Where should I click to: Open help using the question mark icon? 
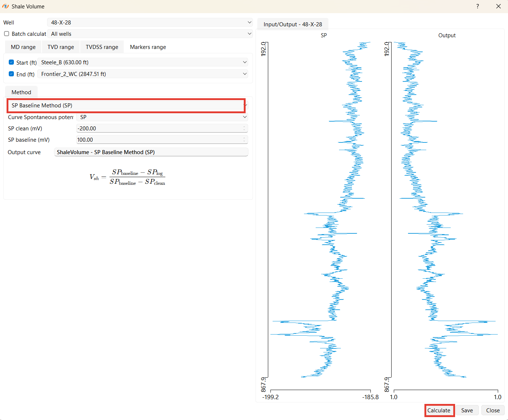point(477,6)
